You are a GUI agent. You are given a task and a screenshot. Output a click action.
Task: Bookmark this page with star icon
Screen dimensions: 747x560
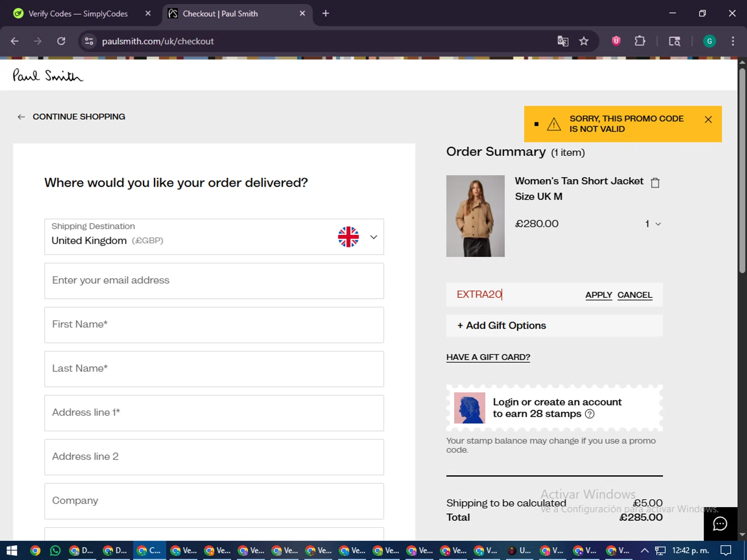[584, 41]
